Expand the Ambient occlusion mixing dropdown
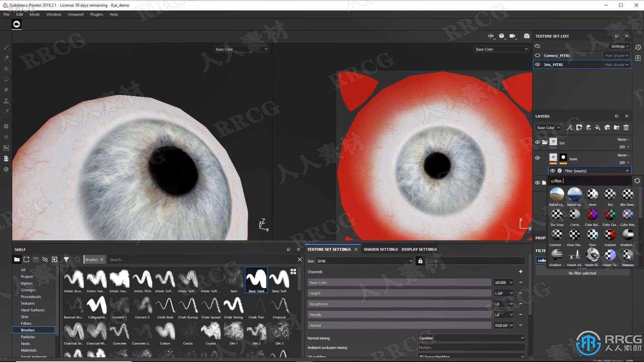The height and width of the screenshot is (362, 644). tap(472, 347)
